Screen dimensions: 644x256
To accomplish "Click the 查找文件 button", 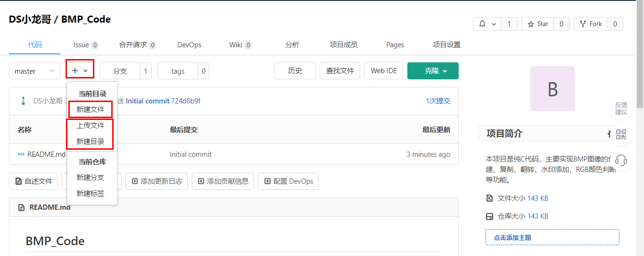I will [340, 71].
